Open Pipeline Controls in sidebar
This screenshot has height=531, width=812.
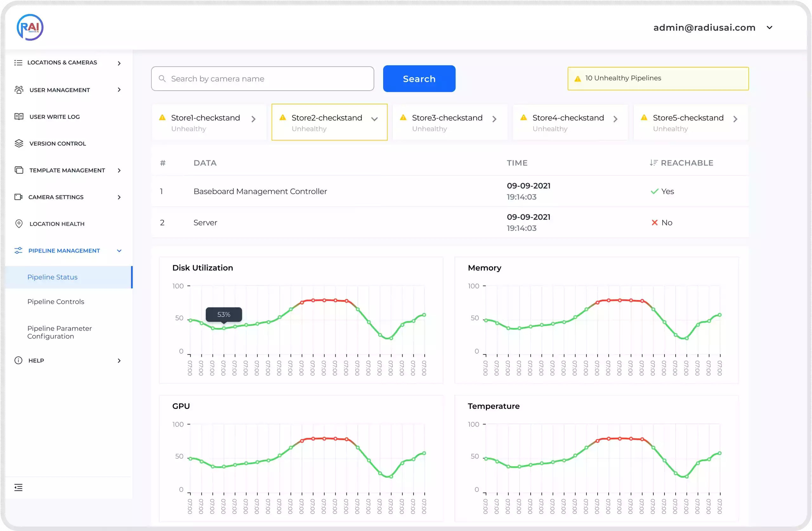tap(56, 302)
